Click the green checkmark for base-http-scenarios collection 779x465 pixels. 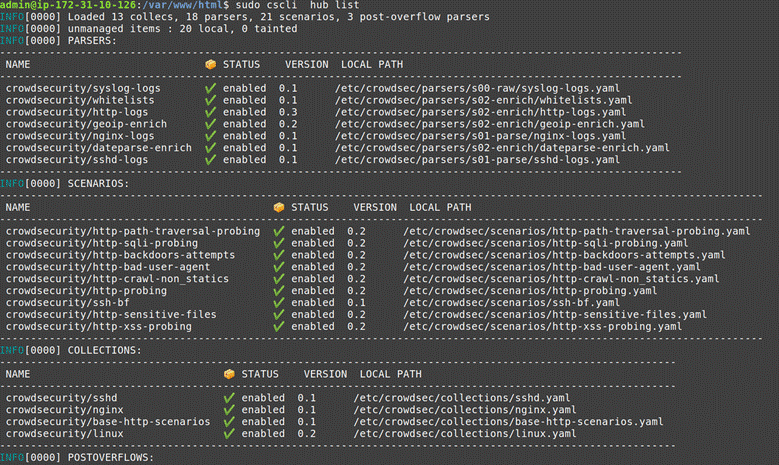pyautogui.click(x=230, y=422)
